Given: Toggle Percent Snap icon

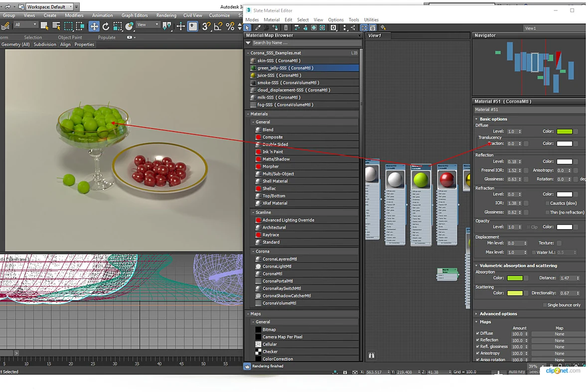Looking at the screenshot, I should coord(230,26).
